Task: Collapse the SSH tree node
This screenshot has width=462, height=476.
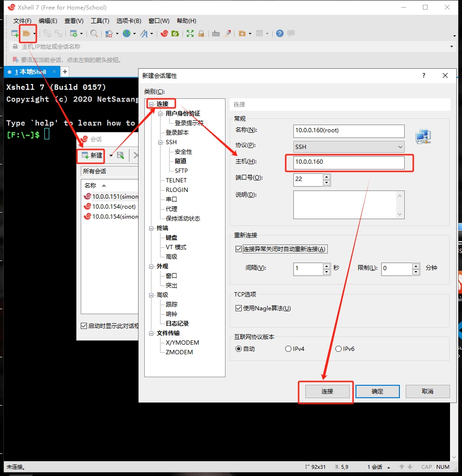Action: (161, 142)
